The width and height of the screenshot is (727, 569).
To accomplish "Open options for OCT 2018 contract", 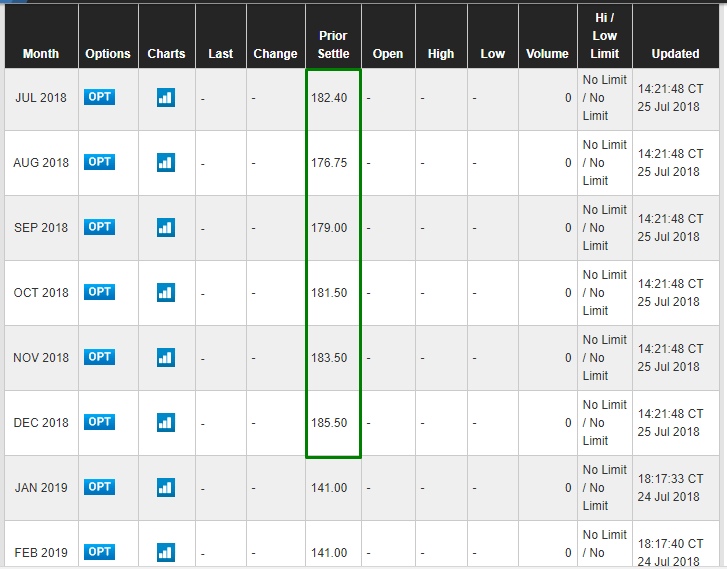I will [99, 292].
